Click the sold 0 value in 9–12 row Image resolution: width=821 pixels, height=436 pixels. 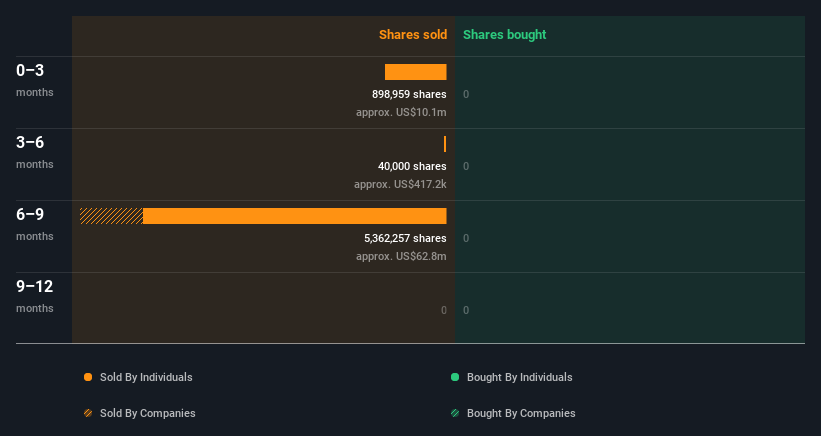pos(443,310)
